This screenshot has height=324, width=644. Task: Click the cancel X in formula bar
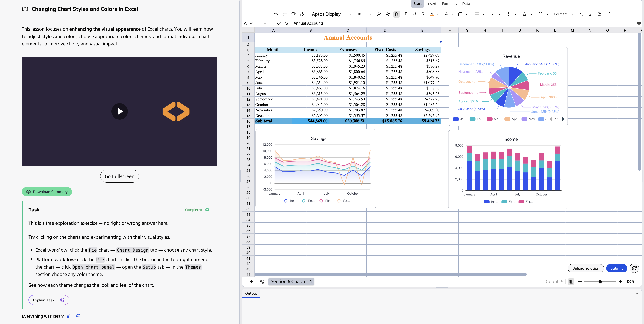272,24
